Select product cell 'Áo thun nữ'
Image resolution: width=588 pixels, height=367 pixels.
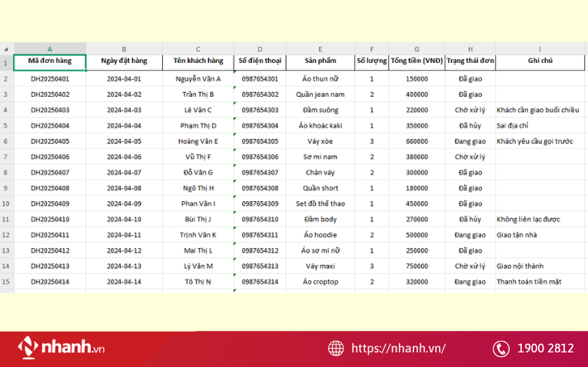coord(321,78)
